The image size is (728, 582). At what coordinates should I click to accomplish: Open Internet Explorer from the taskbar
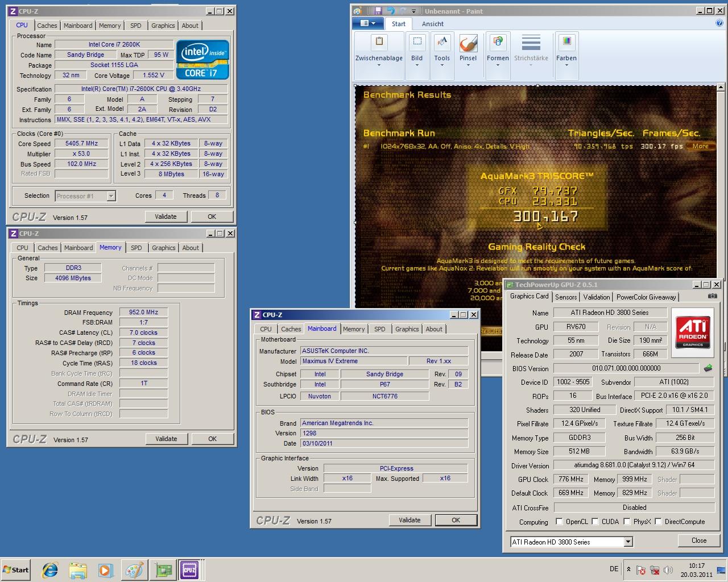[x=51, y=570]
